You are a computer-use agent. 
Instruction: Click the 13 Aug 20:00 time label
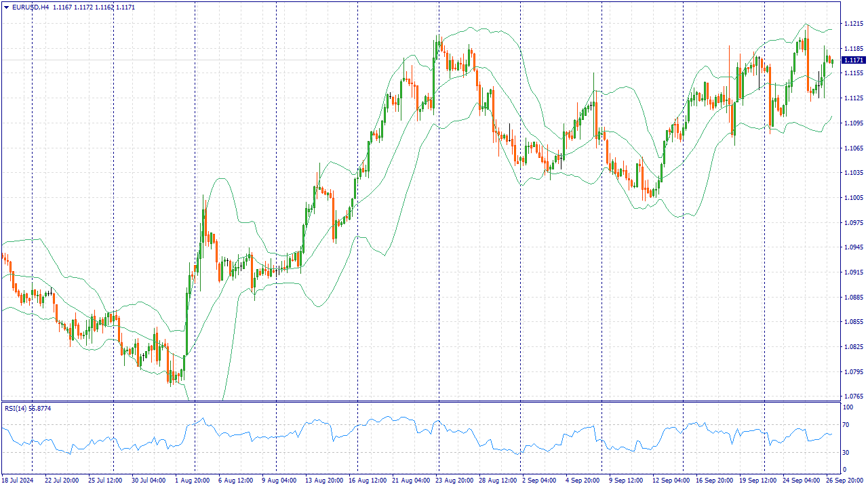[323, 481]
